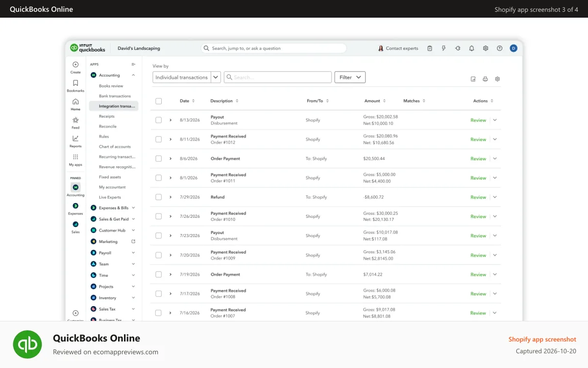Click the export icon above the table
The image size is (588, 368).
(x=473, y=79)
